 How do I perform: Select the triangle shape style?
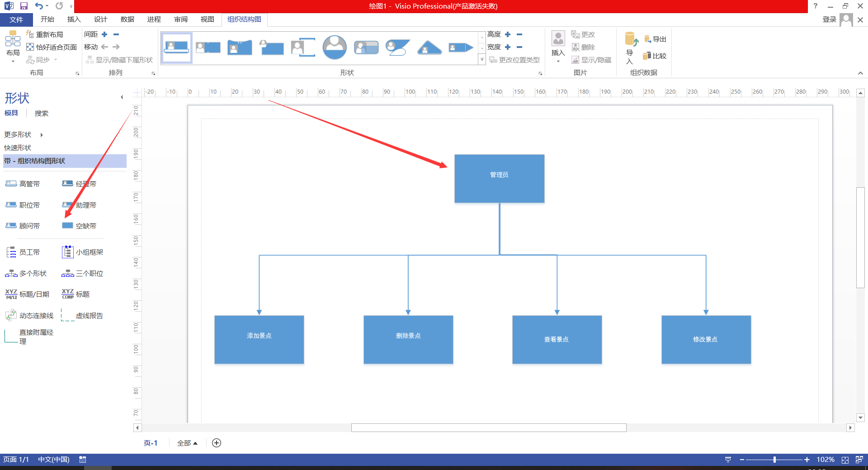(429, 47)
